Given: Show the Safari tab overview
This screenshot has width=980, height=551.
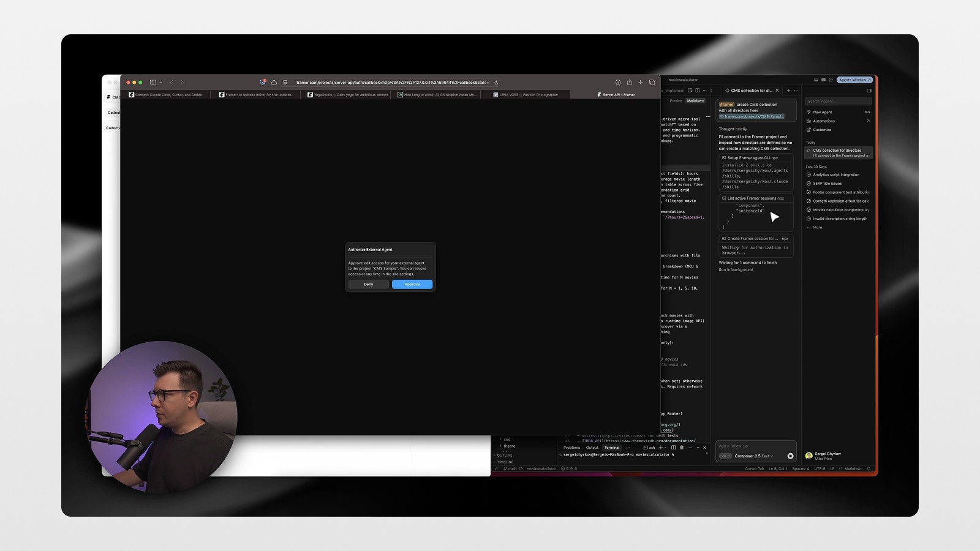Looking at the screenshot, I should (x=652, y=82).
